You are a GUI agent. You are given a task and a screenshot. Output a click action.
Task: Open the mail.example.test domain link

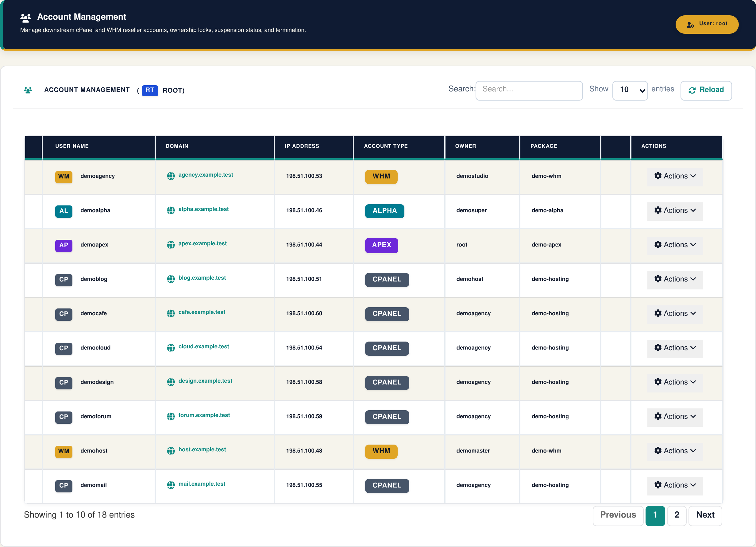point(202,484)
